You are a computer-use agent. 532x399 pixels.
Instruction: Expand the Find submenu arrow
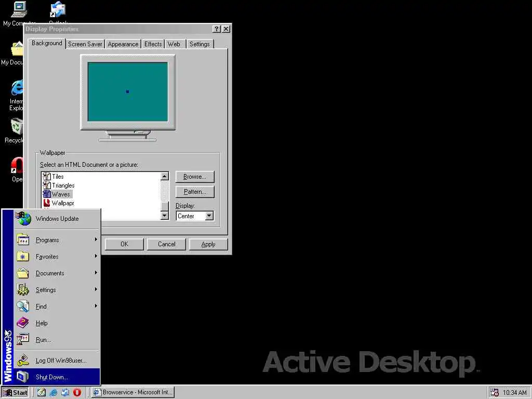point(96,306)
